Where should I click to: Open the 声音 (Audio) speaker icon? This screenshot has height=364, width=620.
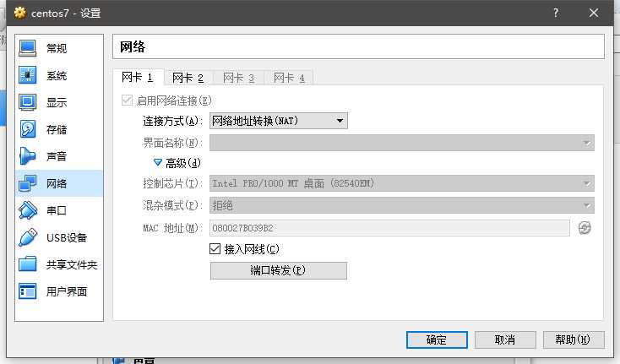pyautogui.click(x=27, y=156)
